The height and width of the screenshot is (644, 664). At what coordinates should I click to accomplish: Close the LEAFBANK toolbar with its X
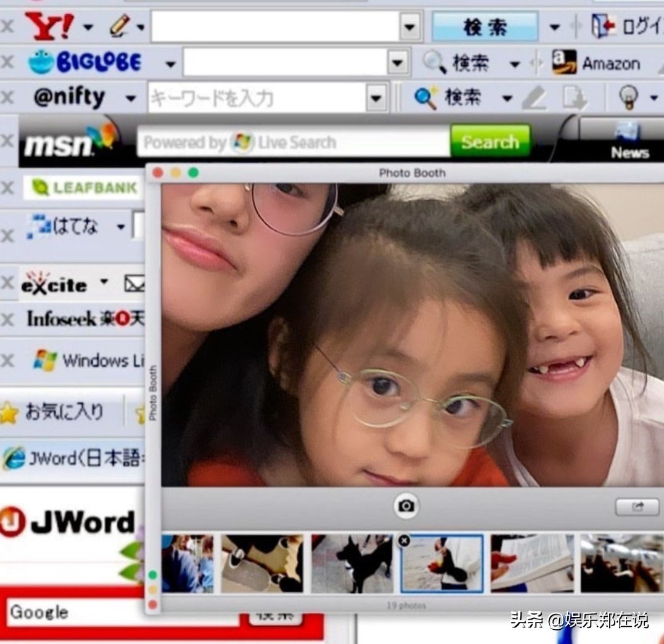tap(7, 187)
